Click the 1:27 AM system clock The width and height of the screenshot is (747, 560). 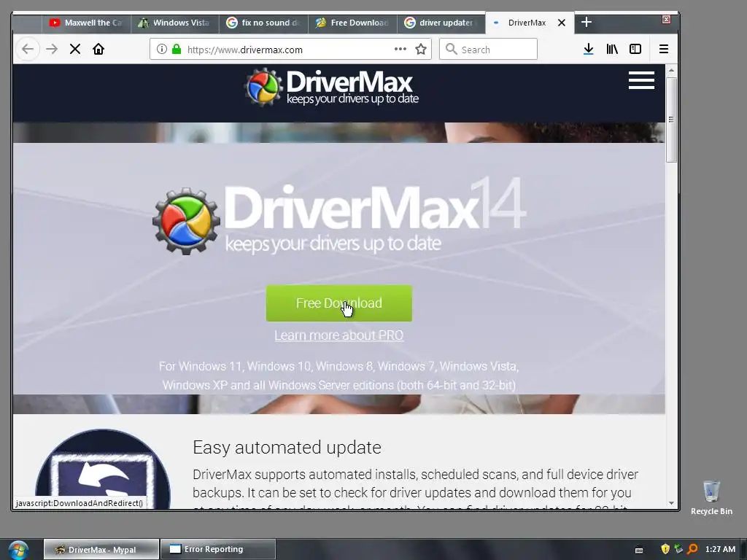[720, 549]
